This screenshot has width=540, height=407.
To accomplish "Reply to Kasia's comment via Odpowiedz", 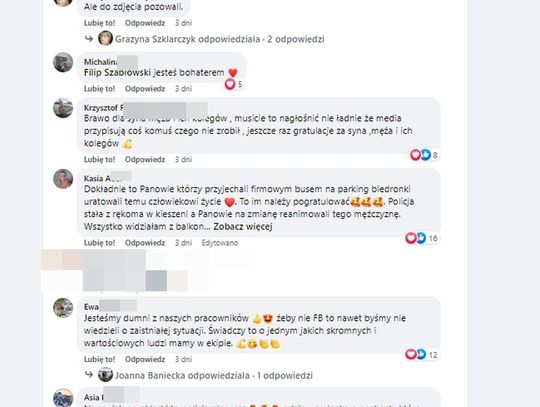I will (145, 243).
